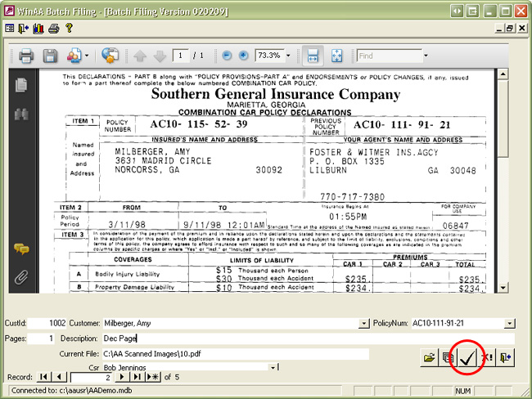Screen dimensions: 532x399
Task: Open help with the yellow question mark
Action: point(70,28)
